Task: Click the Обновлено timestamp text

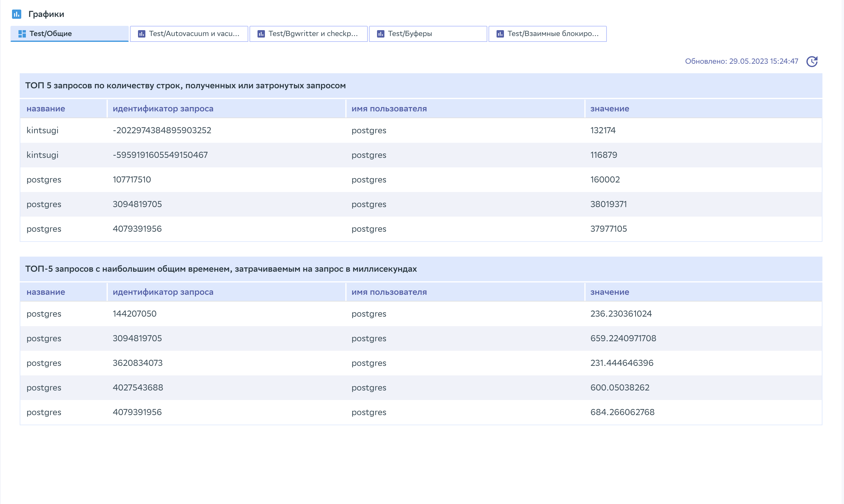Action: point(741,62)
